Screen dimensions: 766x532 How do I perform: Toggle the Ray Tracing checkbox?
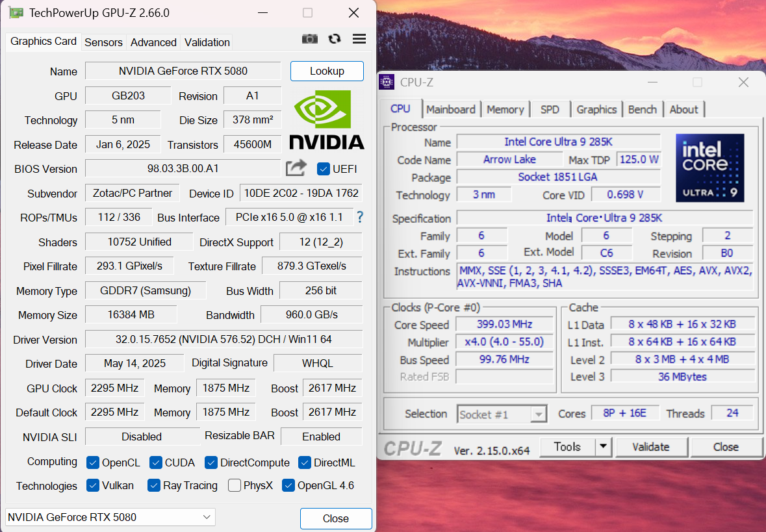pos(154,485)
